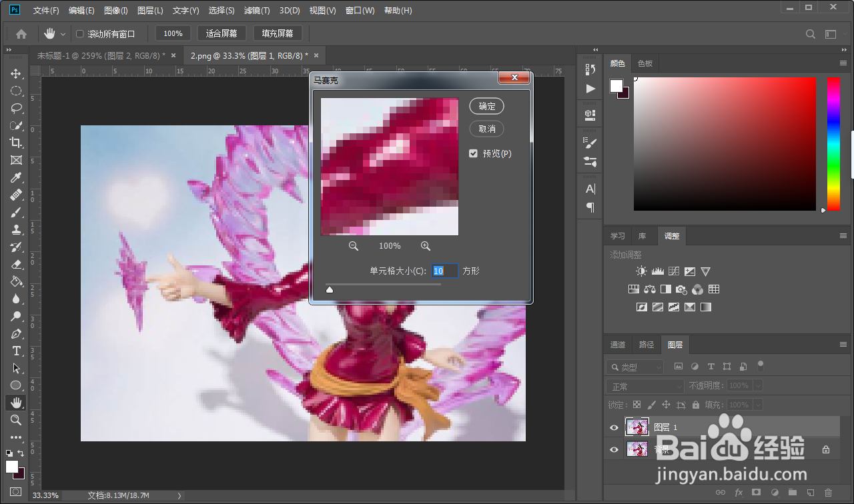This screenshot has width=854, height=504.
Task: Select the Lasso tool
Action: (x=16, y=108)
